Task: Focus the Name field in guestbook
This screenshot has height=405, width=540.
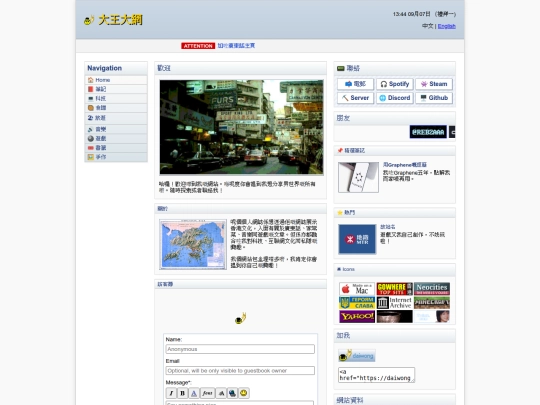Action: tap(240, 349)
